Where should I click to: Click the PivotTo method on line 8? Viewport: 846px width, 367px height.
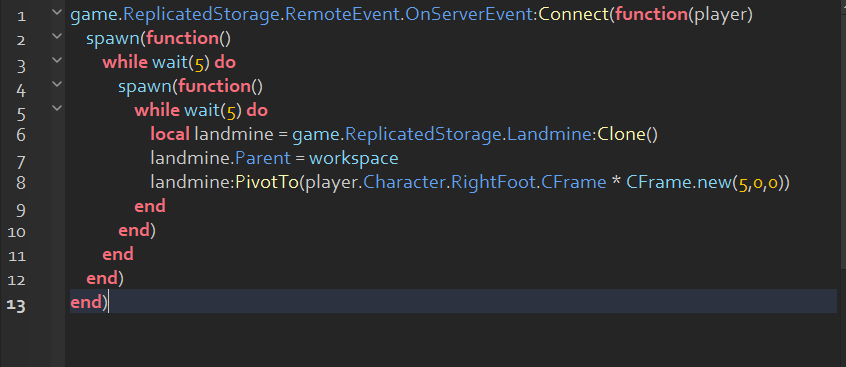(x=267, y=182)
